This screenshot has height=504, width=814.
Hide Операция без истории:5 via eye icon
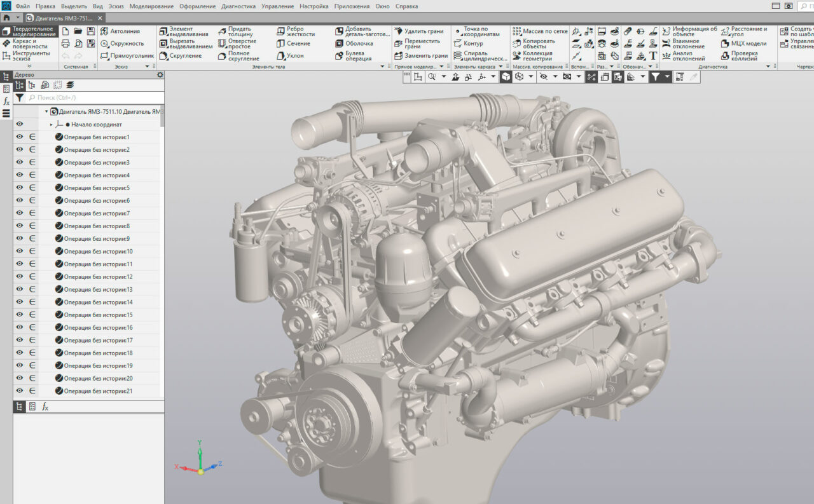(x=20, y=188)
